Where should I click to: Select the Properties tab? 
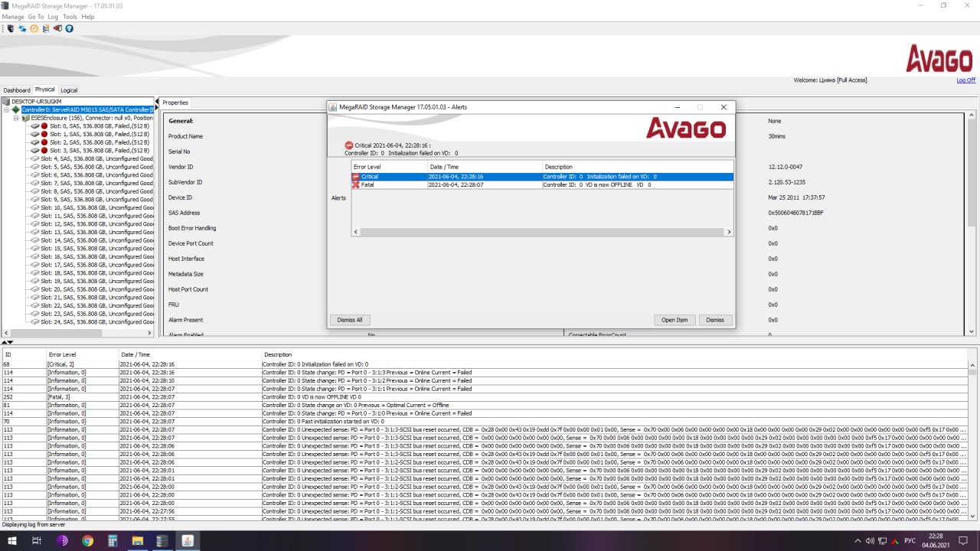(x=175, y=103)
